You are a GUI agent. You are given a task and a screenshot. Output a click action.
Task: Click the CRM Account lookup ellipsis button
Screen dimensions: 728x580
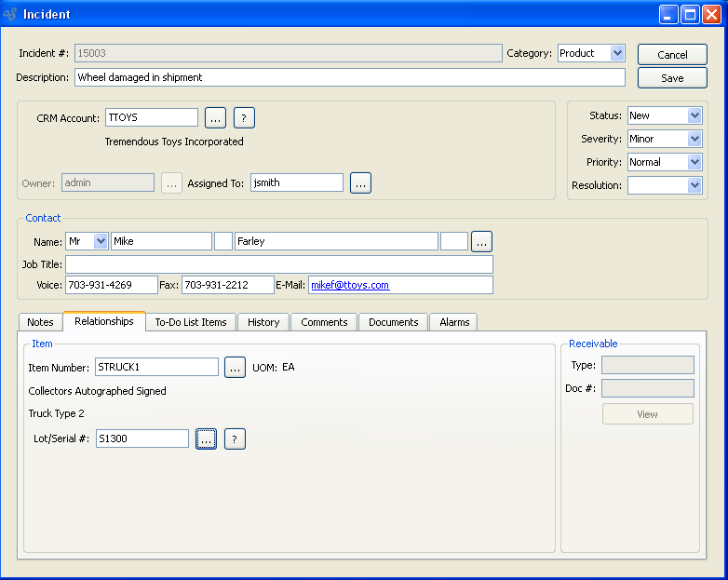point(215,117)
